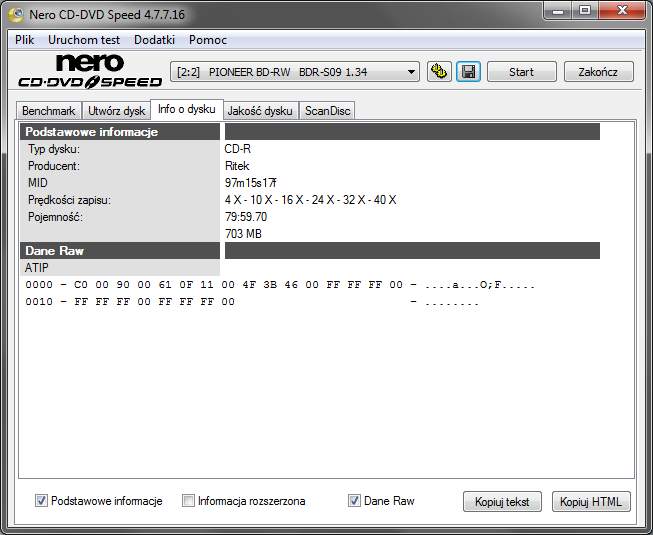Click the Kopiuj tekst button
This screenshot has width=653, height=535.
click(502, 502)
